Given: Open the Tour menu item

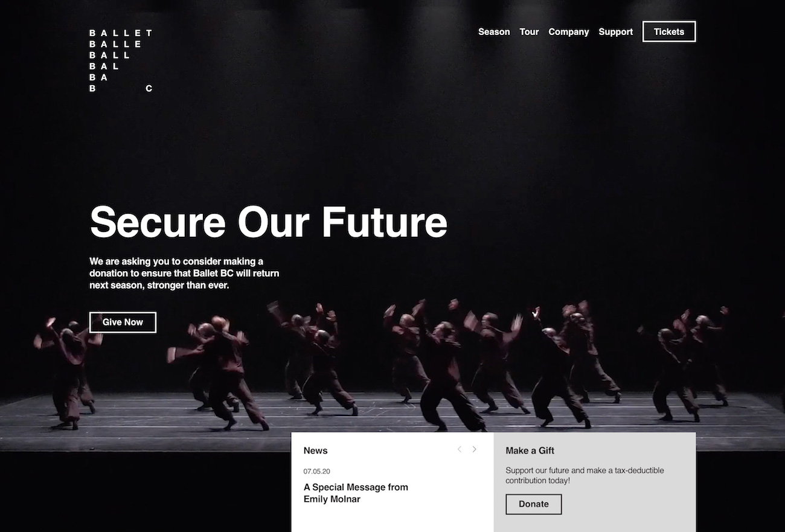Looking at the screenshot, I should 529,32.
